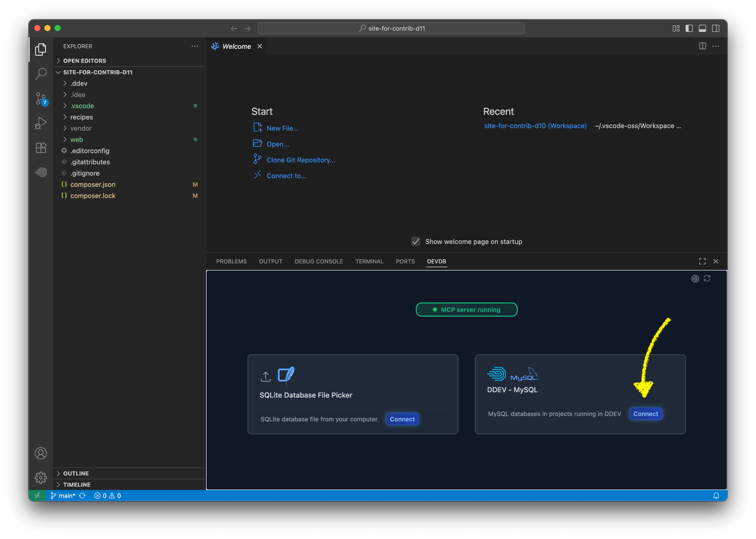756x539 pixels.
Task: Connect to DDEV MySQL database
Action: pos(645,414)
